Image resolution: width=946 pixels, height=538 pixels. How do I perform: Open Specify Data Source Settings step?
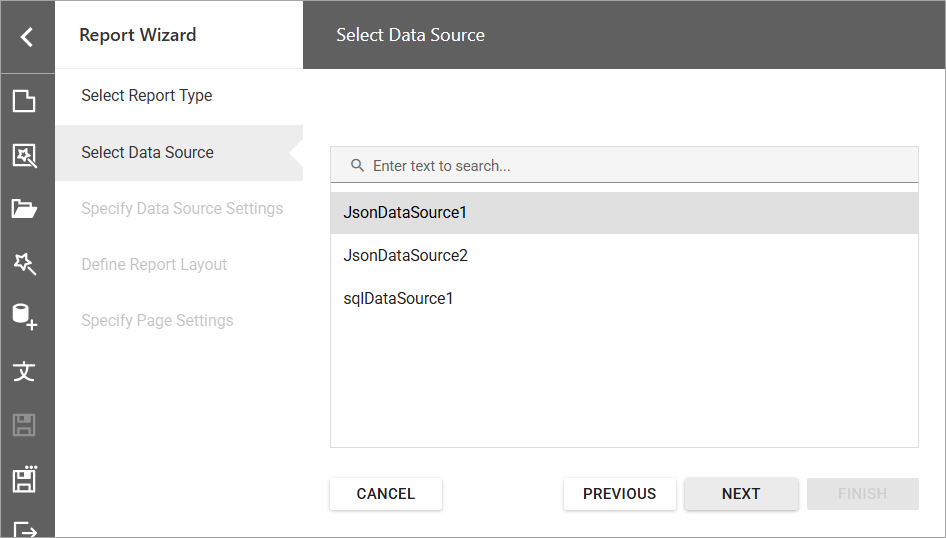point(182,209)
